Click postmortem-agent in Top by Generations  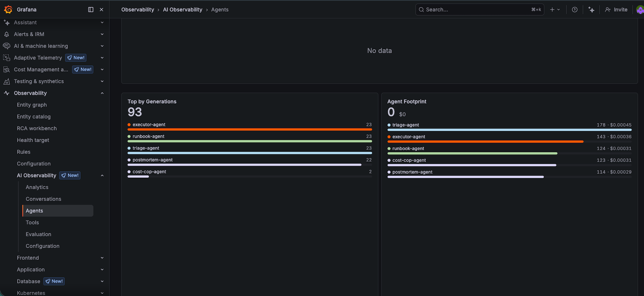(153, 160)
